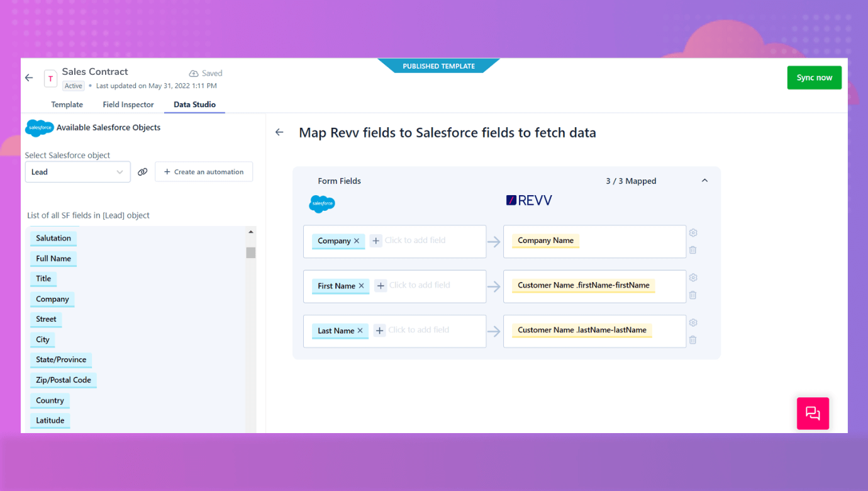This screenshot has height=491, width=868.
Task: Select the Zip/Postal Code field
Action: (64, 380)
